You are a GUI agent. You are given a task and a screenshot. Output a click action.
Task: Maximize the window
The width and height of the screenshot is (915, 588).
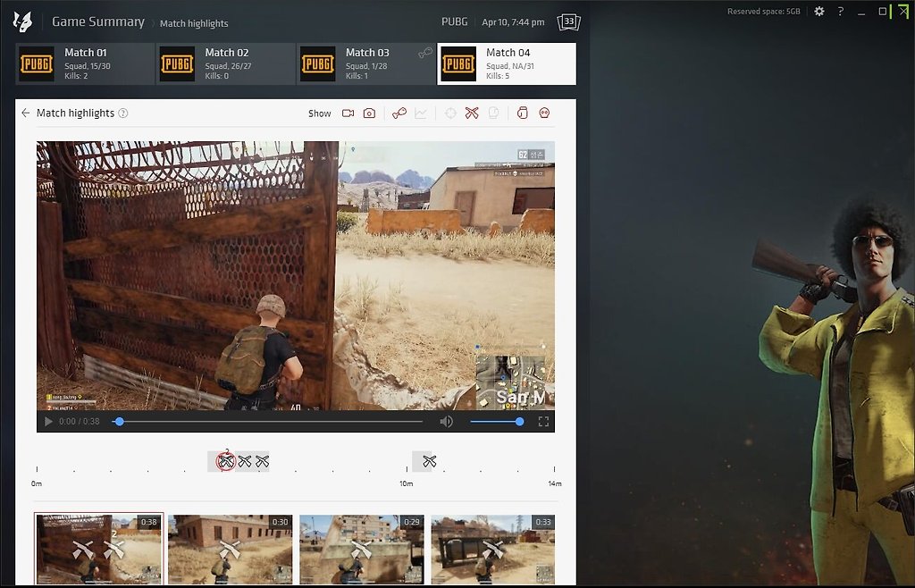(x=882, y=11)
